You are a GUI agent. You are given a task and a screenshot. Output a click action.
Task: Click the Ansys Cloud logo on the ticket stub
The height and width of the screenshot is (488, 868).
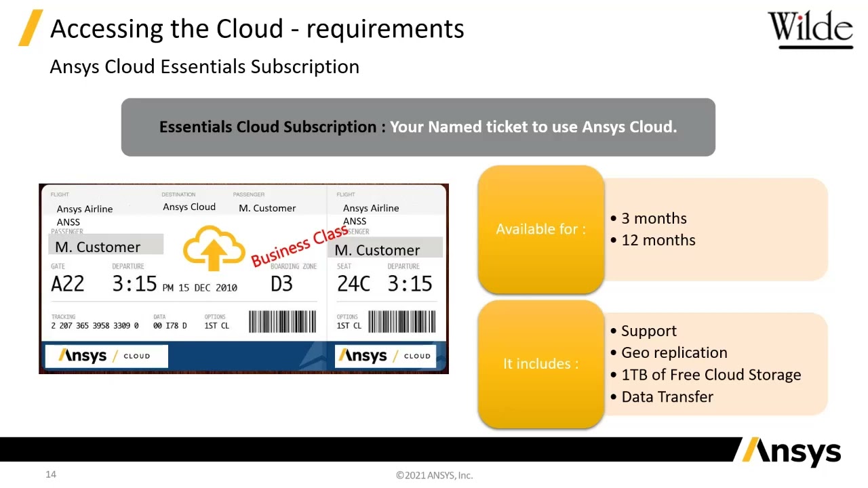385,356
